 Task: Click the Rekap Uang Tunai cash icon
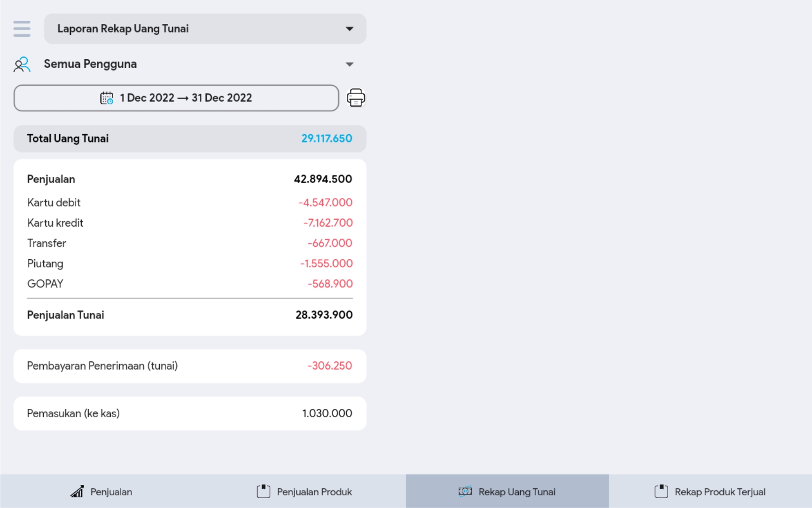pyautogui.click(x=465, y=492)
